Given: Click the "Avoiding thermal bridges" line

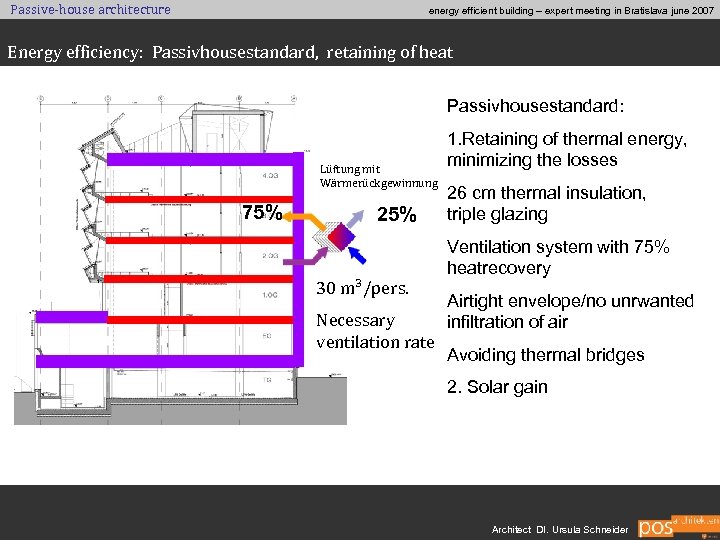Looking at the screenshot, I should click(x=546, y=355).
